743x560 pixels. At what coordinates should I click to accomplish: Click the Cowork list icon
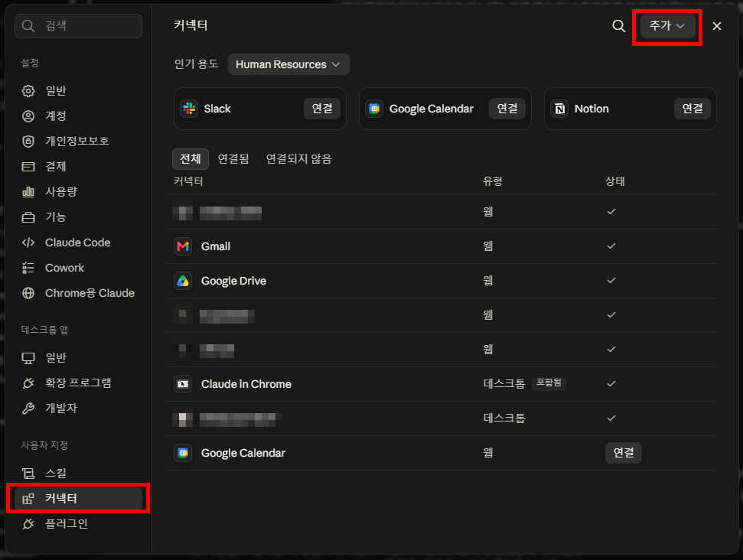click(x=28, y=268)
